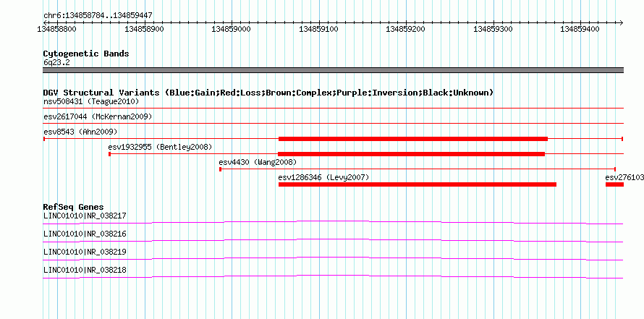Click the NR_038217 magenta transcript line
This screenshot has height=319, width=644.
point(333,222)
